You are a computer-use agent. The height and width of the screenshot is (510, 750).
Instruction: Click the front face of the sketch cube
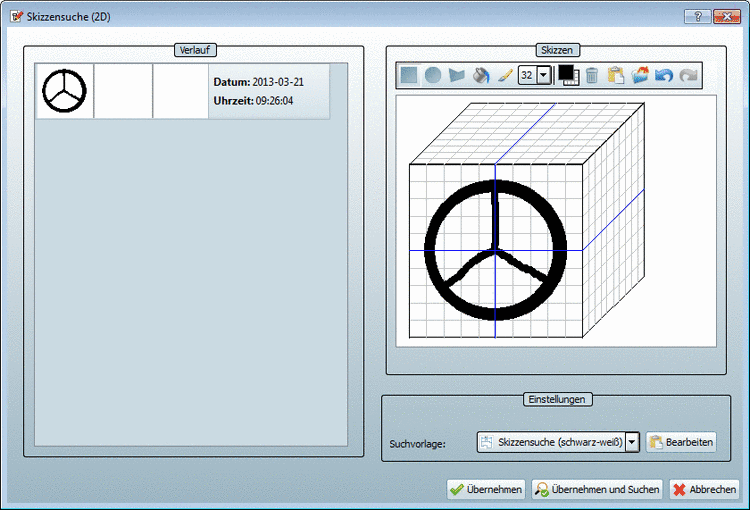coord(496,251)
